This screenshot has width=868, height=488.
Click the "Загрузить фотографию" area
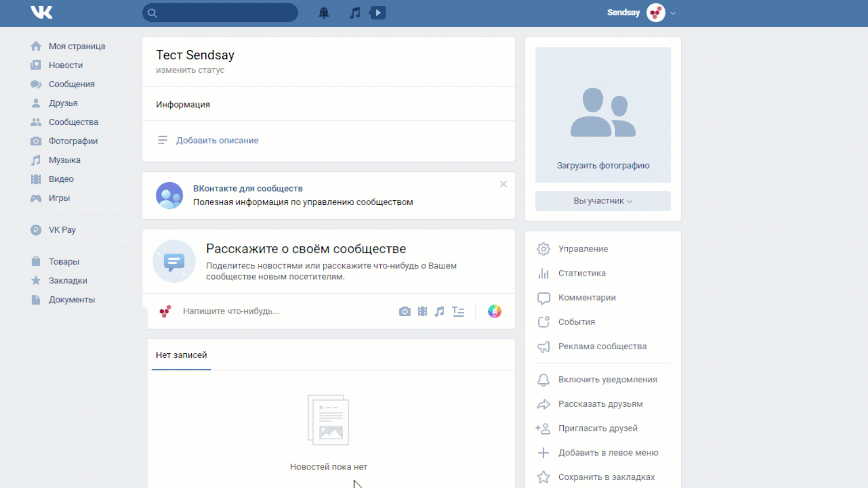[x=603, y=165]
